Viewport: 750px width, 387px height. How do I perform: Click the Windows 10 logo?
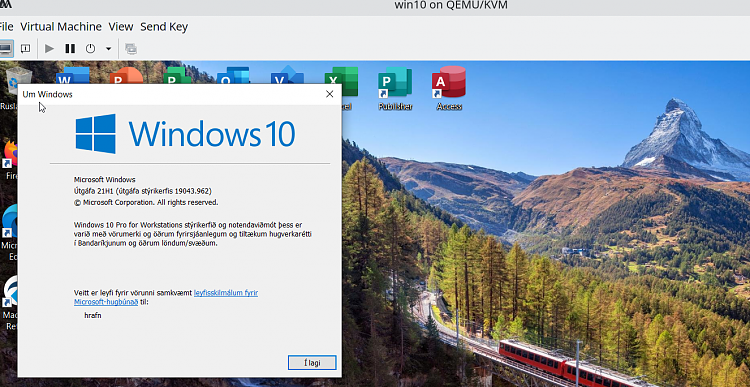(185, 133)
